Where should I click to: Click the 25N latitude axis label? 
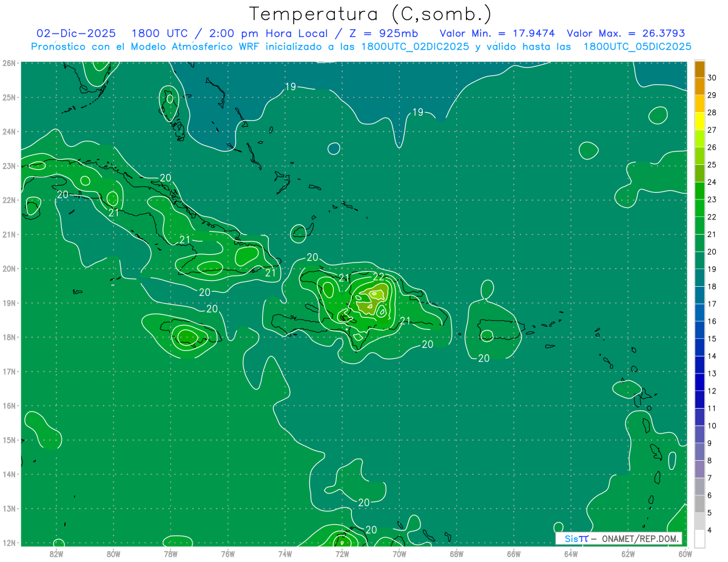(9, 97)
